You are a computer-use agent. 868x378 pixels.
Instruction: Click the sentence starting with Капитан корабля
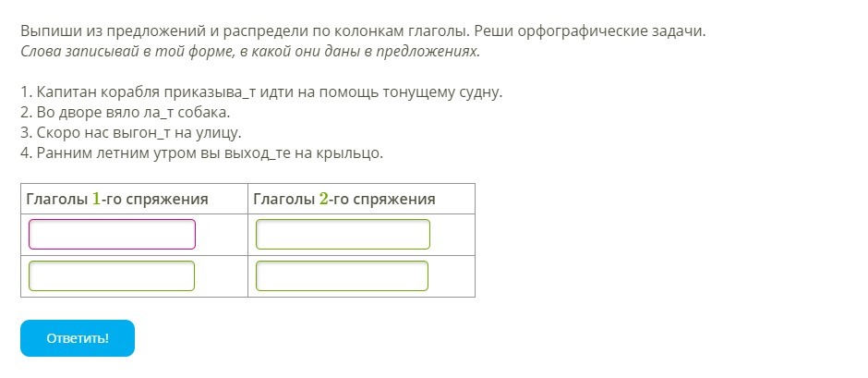click(x=261, y=93)
